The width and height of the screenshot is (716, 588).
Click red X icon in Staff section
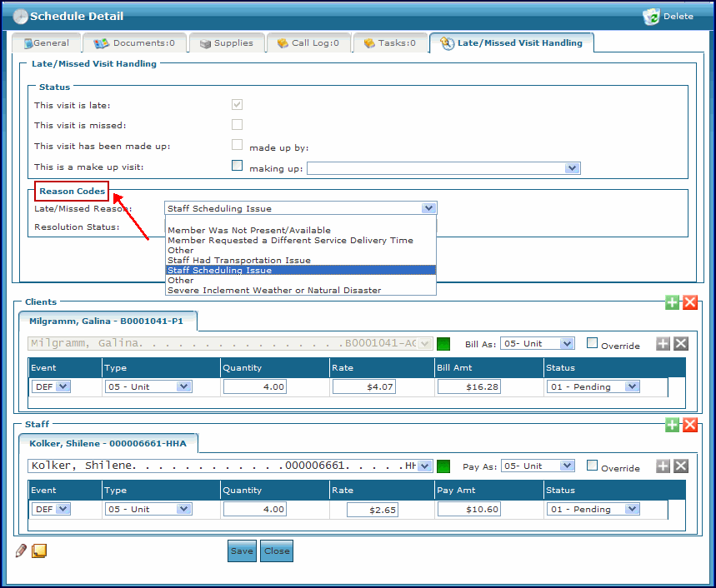pyautogui.click(x=690, y=425)
